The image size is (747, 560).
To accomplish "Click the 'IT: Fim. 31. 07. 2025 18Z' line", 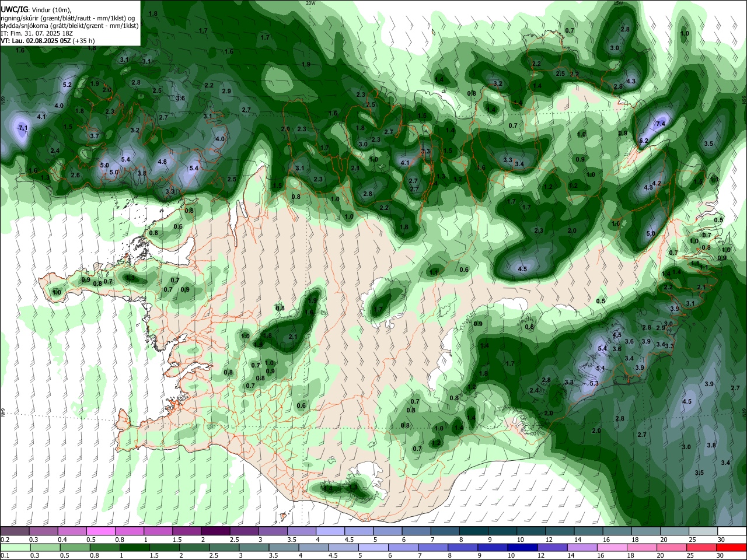I will click(36, 33).
